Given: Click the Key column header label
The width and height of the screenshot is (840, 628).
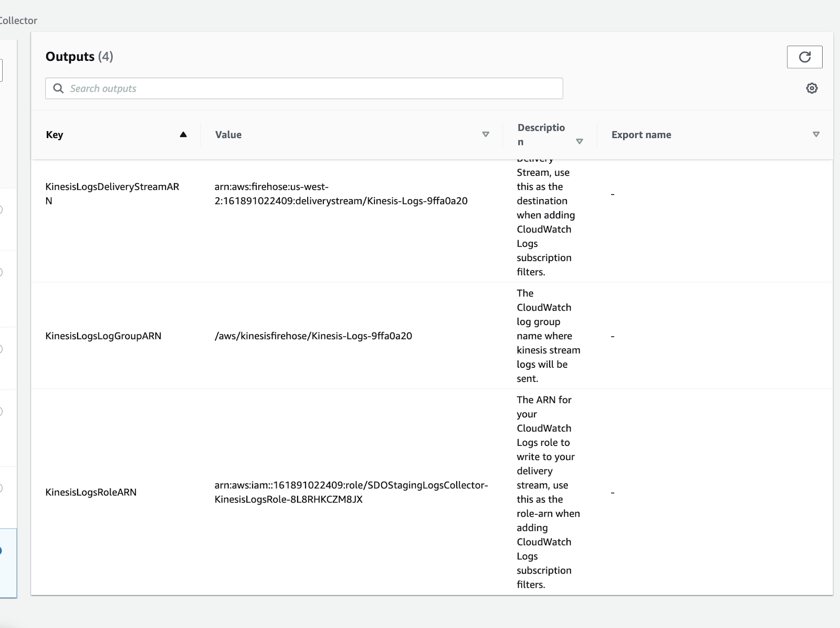Looking at the screenshot, I should pos(55,135).
